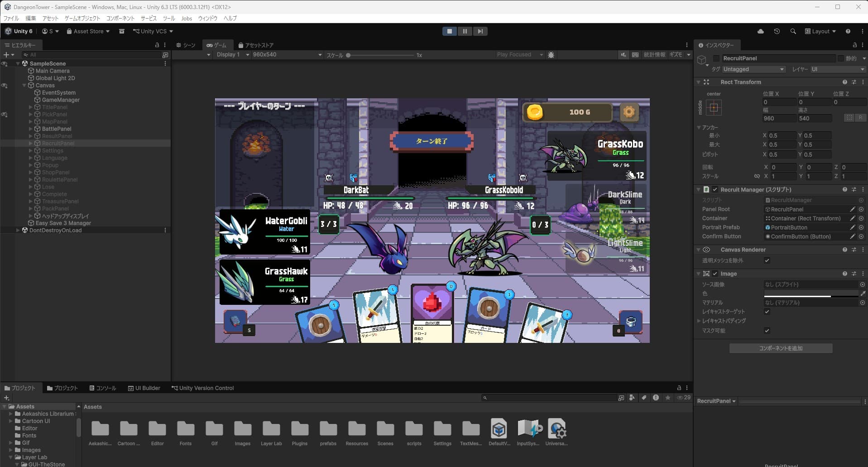
Task: Edit the Panel Root reference with the pencil
Action: (853, 209)
